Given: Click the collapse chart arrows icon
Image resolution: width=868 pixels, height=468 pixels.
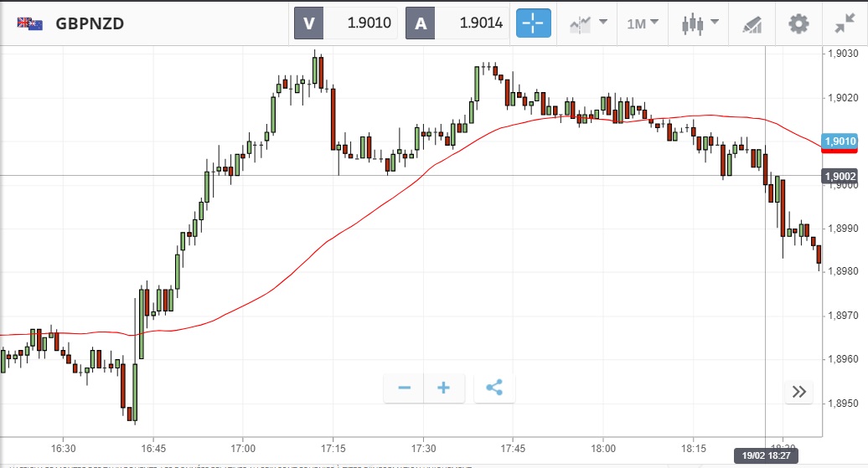Looking at the screenshot, I should (x=845, y=23).
